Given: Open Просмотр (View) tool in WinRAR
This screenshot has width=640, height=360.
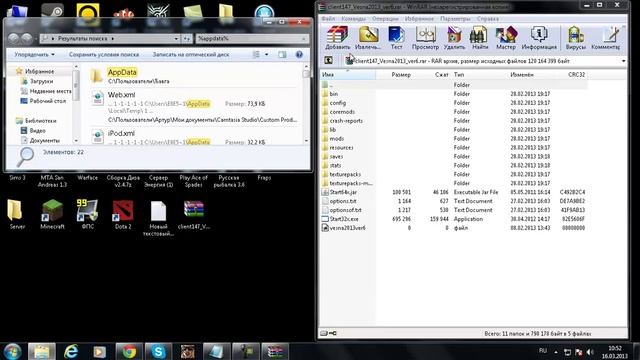Looking at the screenshot, I should (x=425, y=38).
